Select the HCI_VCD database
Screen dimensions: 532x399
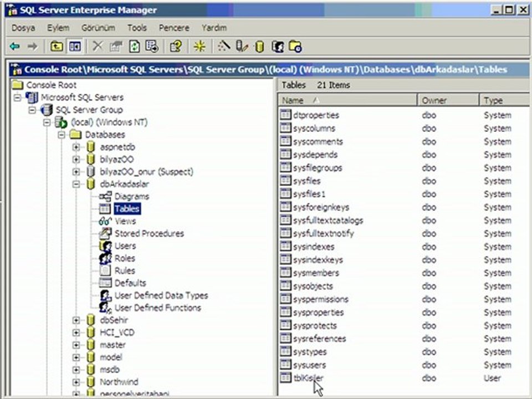coord(117,332)
